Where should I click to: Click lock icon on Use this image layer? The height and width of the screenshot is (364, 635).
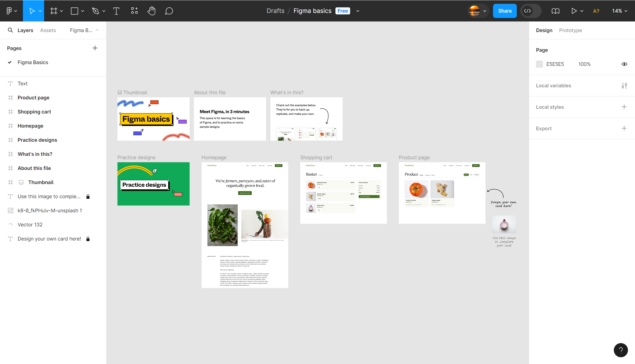(x=88, y=196)
